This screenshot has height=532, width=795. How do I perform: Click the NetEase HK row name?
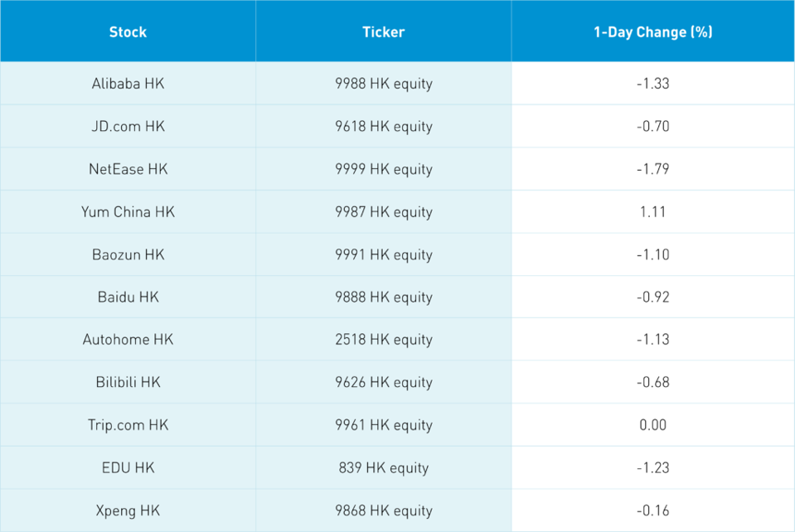tap(128, 169)
